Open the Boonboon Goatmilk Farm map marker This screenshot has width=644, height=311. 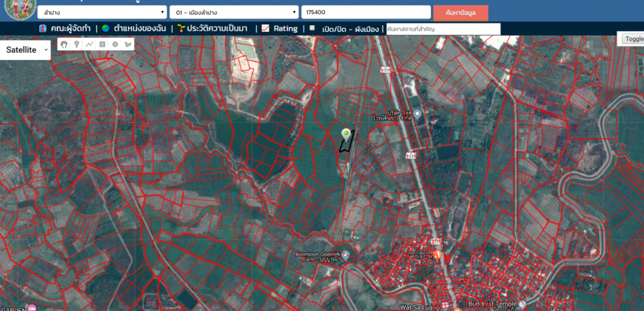point(346,255)
